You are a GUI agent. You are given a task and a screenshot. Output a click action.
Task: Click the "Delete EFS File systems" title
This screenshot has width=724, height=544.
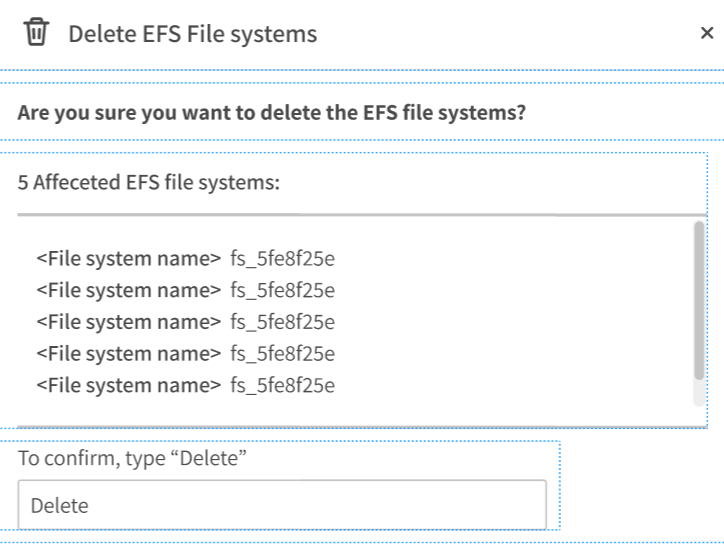click(192, 34)
